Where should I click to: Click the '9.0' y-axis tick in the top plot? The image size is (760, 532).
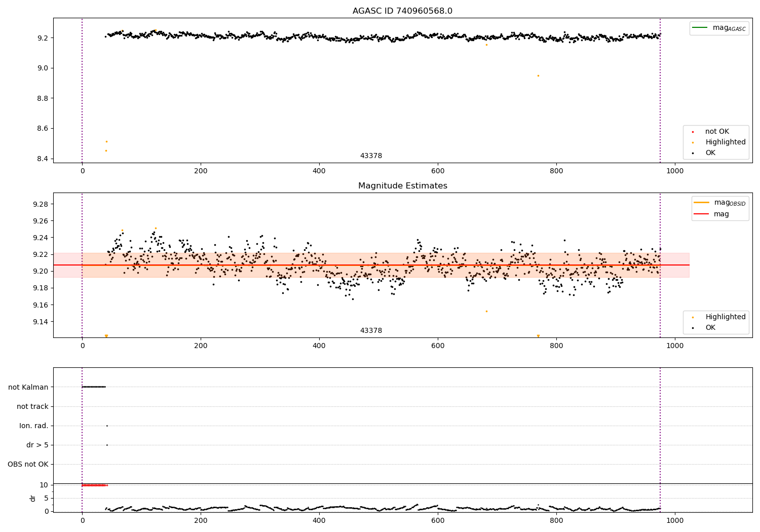pos(43,68)
